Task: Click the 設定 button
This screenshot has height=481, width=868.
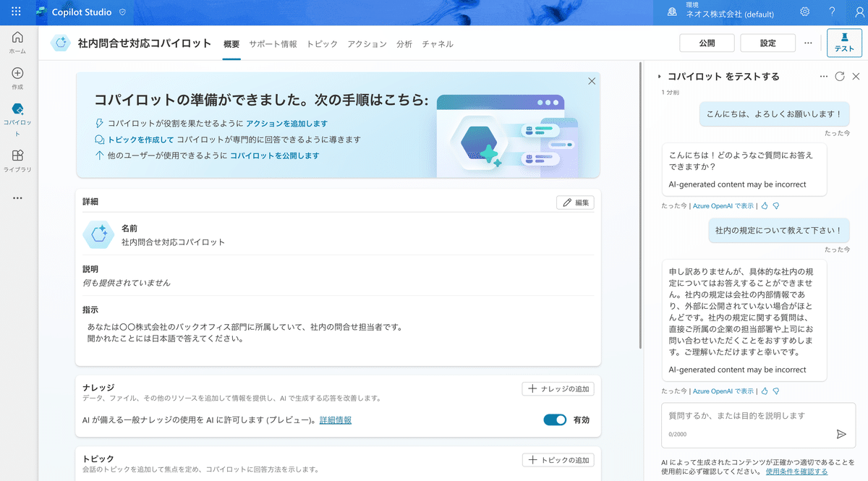Action: click(x=767, y=43)
